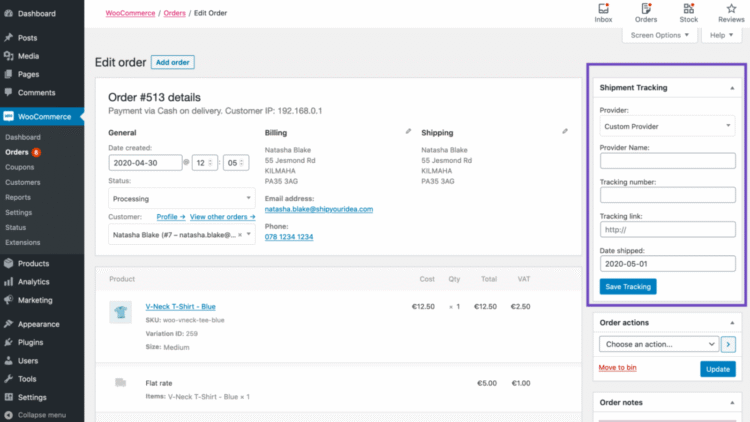Collapse the Order notes panel

click(x=732, y=403)
